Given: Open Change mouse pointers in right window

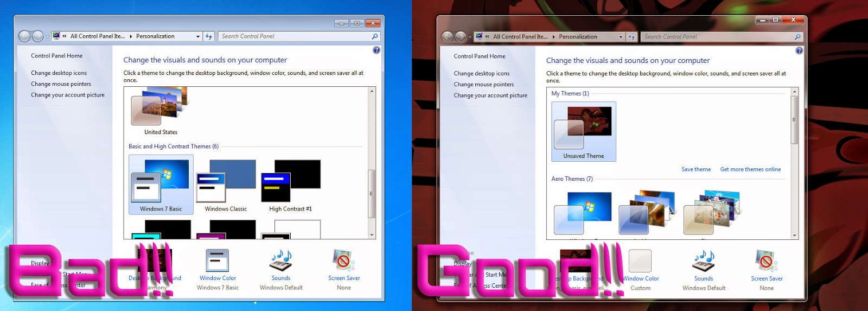Looking at the screenshot, I should 484,84.
